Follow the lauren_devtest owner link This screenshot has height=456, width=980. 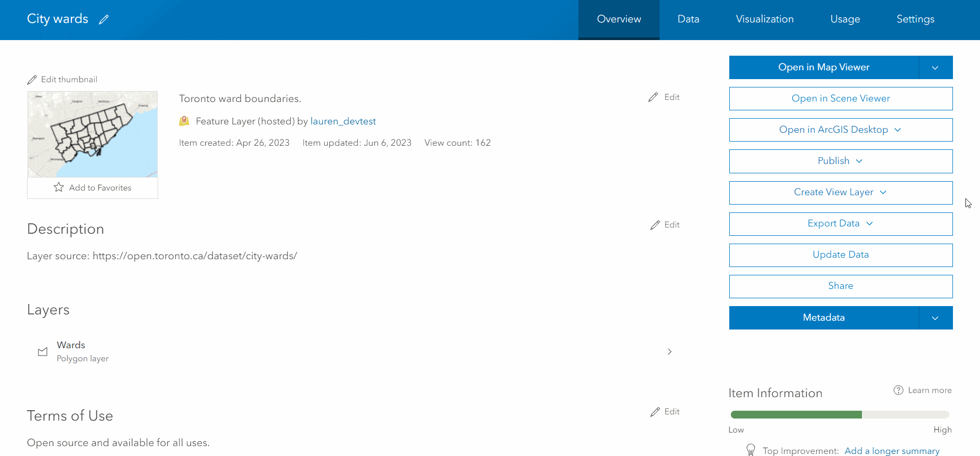click(x=343, y=121)
